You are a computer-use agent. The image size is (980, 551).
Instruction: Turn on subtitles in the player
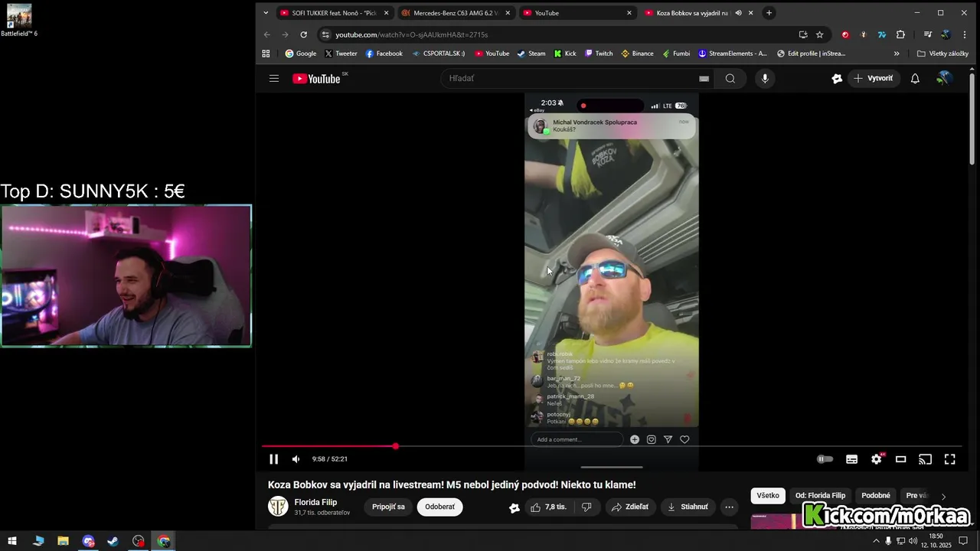click(x=851, y=459)
